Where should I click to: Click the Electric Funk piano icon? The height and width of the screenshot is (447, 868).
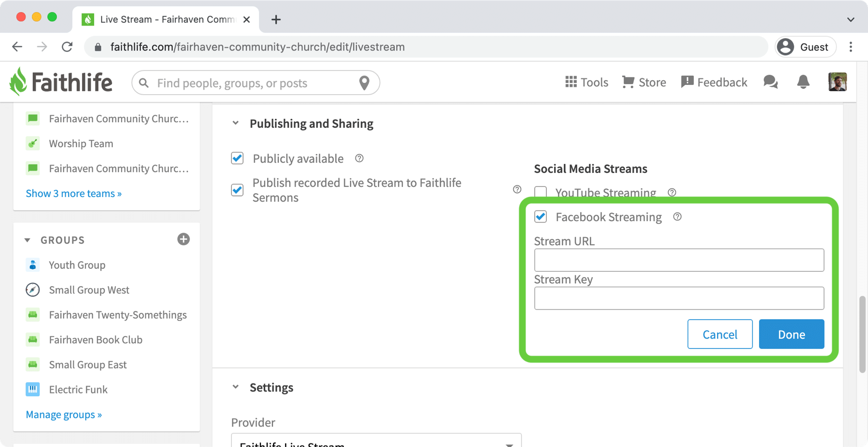tap(33, 390)
